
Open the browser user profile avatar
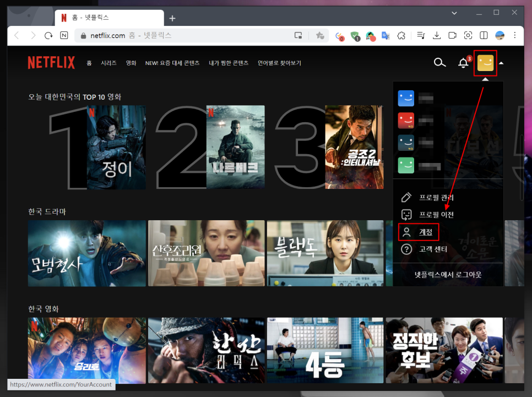[x=500, y=35]
